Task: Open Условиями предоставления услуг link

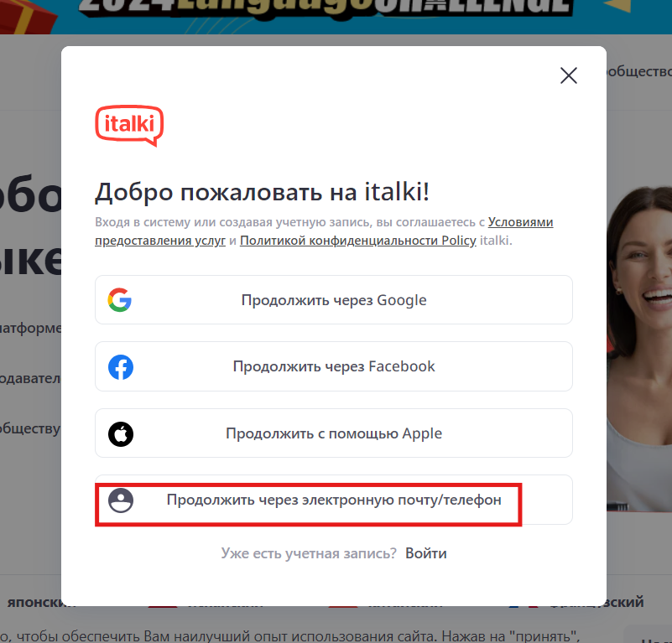Action: point(324,231)
